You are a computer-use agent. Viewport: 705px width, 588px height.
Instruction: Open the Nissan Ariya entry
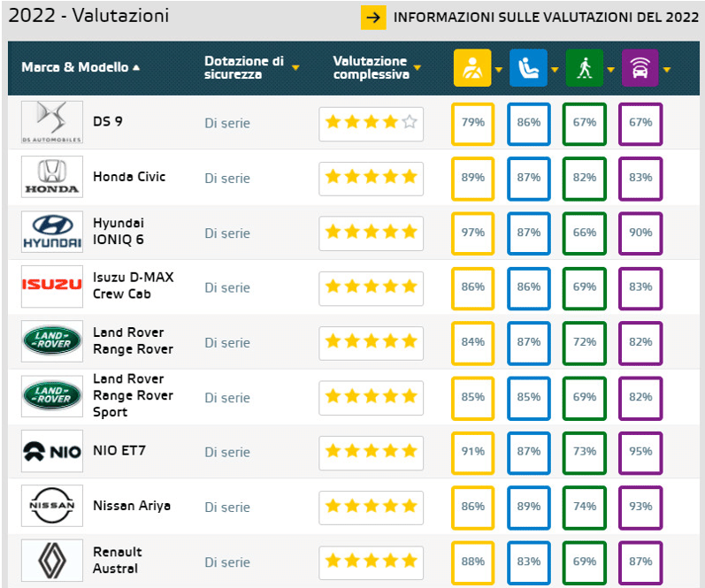(132, 506)
